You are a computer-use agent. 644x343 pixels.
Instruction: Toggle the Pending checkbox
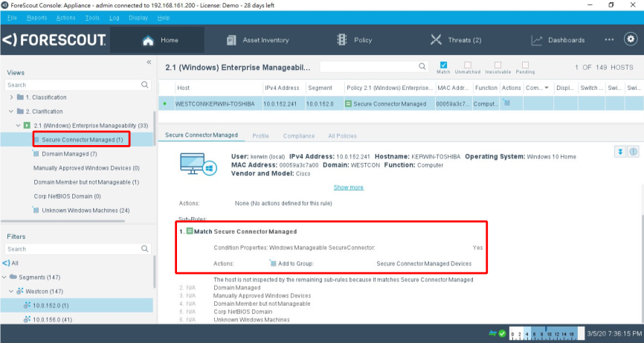click(525, 65)
